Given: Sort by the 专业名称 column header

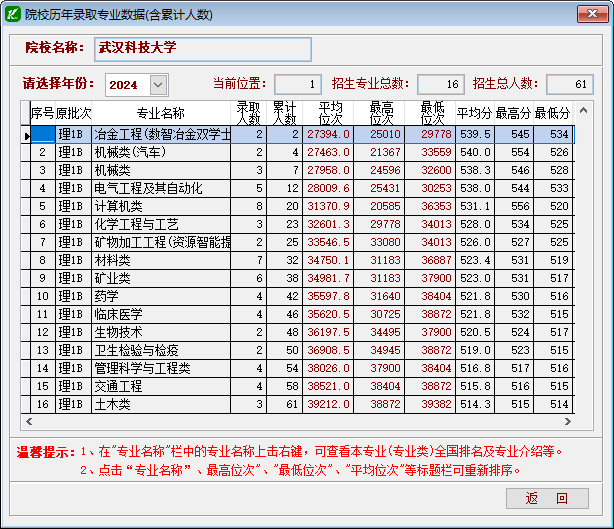Looking at the screenshot, I should 161,114.
